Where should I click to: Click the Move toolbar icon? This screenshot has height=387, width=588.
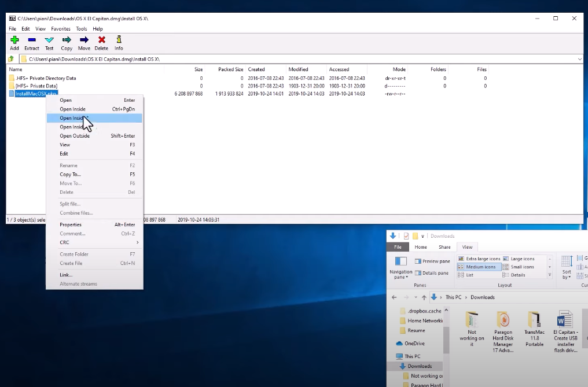pos(84,43)
